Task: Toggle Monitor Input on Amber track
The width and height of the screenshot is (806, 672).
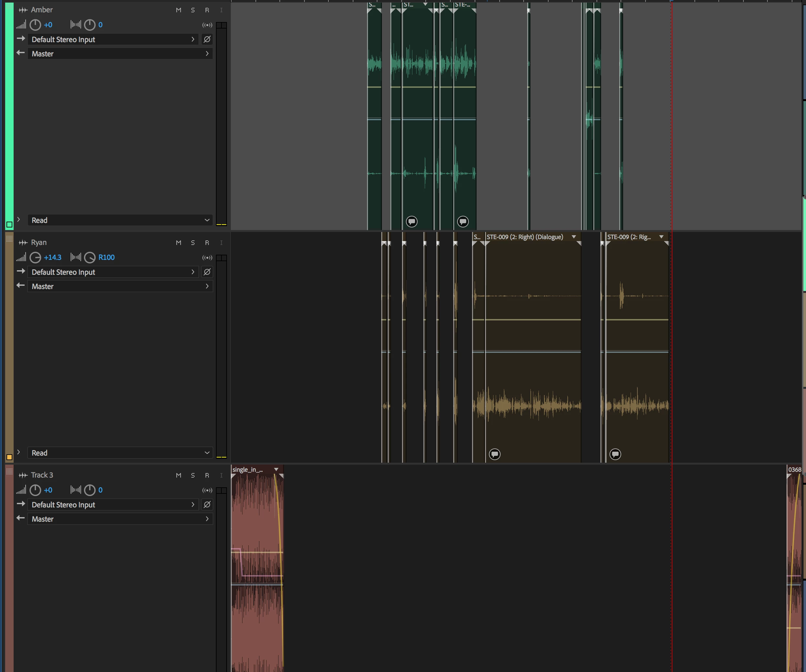Action: click(221, 10)
